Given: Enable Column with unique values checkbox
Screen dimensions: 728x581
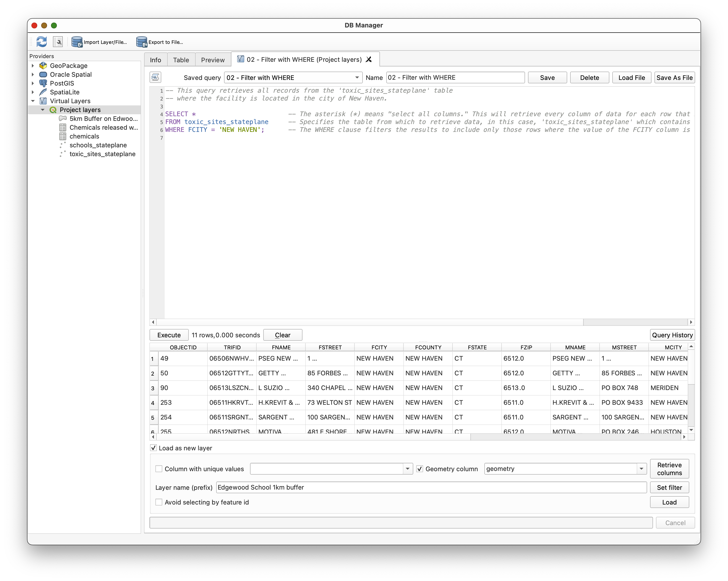Looking at the screenshot, I should (x=159, y=469).
